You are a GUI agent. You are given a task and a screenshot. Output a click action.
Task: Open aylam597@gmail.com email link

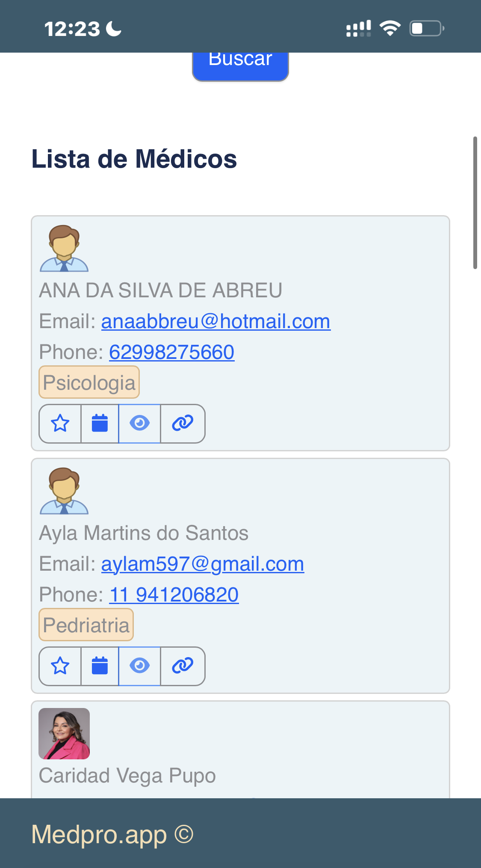tap(203, 564)
